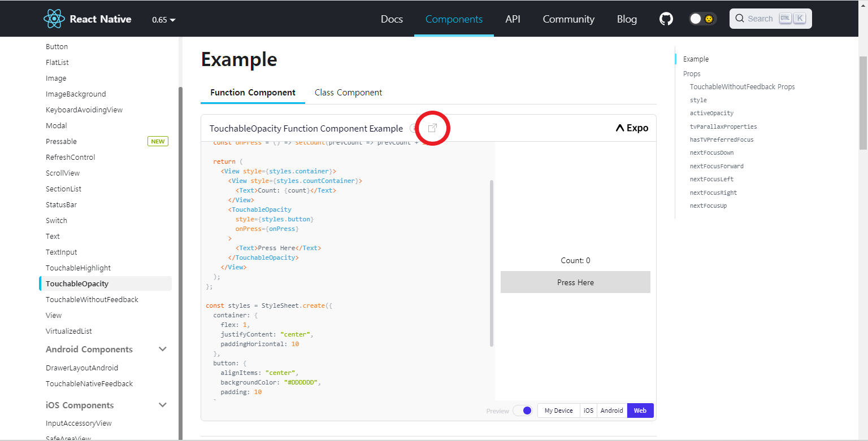Jump to hasTVPreferredFocus in table of contents
This screenshot has width=868, height=441.
point(722,140)
